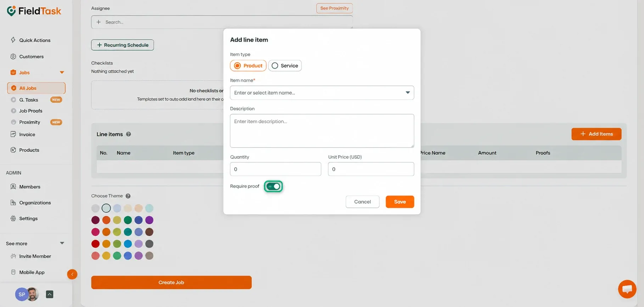Open the chat support bubble
Viewport: 644px width, 307px height.
[x=627, y=289]
